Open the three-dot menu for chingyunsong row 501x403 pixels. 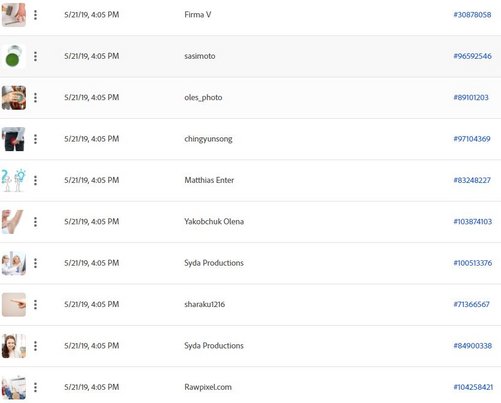pos(35,139)
